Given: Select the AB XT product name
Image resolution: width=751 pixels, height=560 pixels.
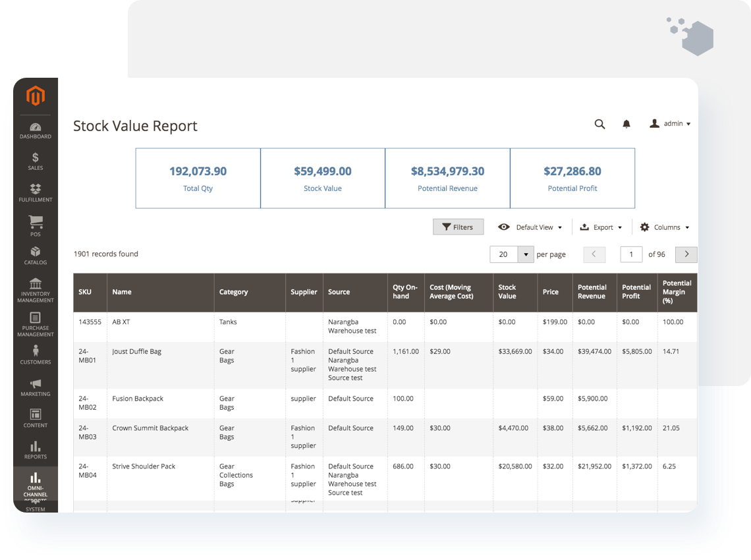Looking at the screenshot, I should pyautogui.click(x=121, y=322).
